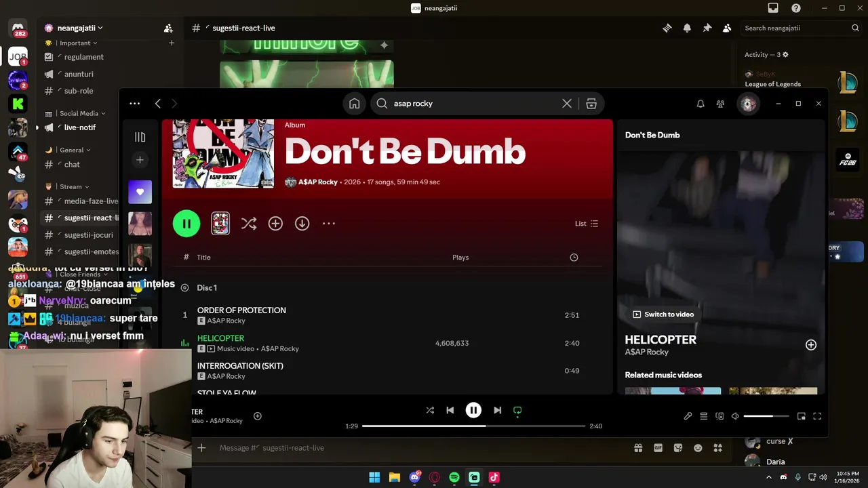868x488 pixels.
Task: Skip to next track
Action: point(497,410)
